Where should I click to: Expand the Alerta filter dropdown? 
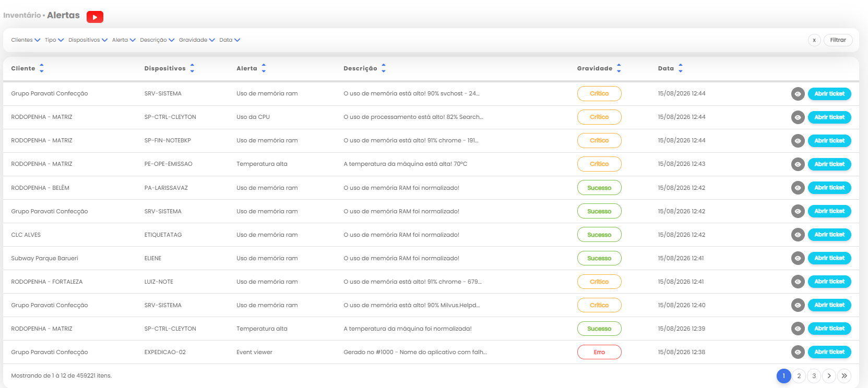pos(124,40)
